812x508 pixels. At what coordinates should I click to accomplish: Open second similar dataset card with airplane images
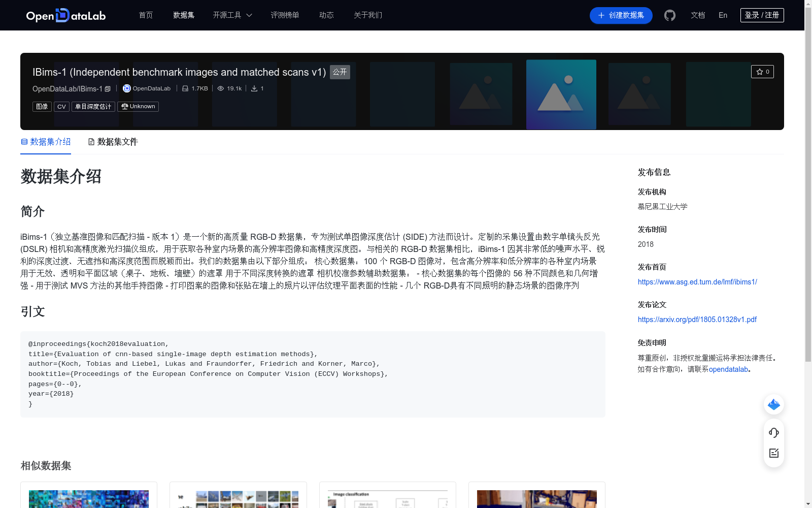click(x=238, y=499)
